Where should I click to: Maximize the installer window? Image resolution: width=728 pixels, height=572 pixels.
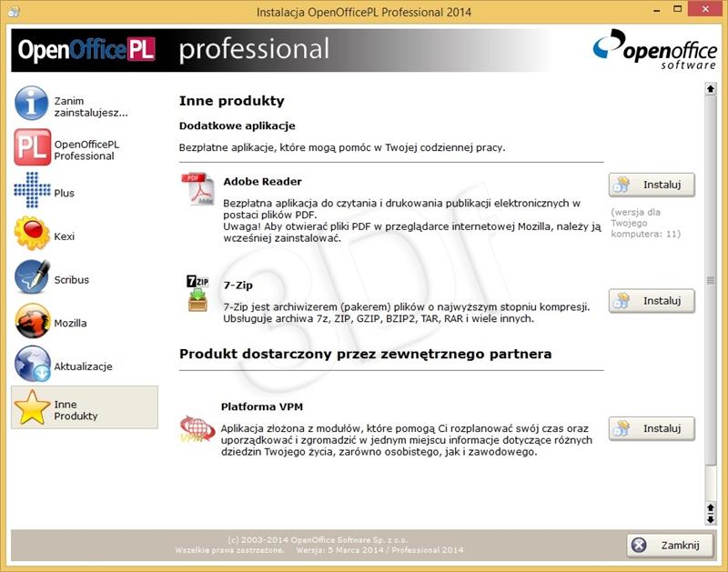coord(678,9)
